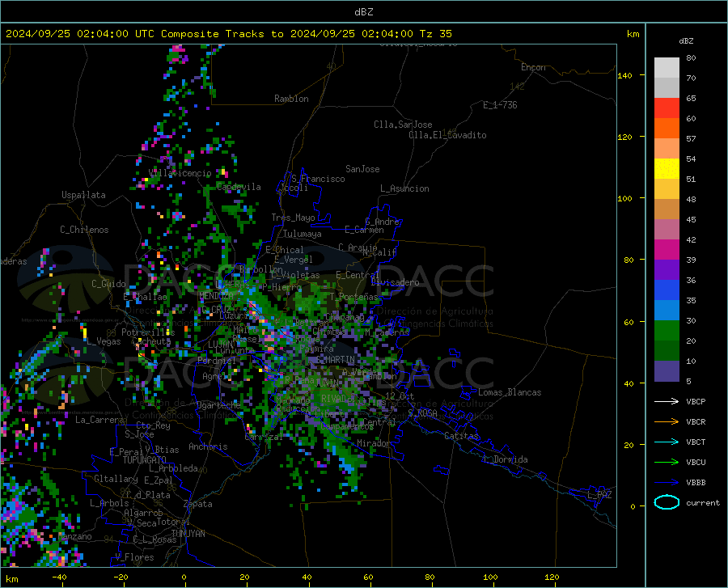Select the magenta 39-42 dBZ legend swatch
728x588 pixels.
click(x=667, y=250)
